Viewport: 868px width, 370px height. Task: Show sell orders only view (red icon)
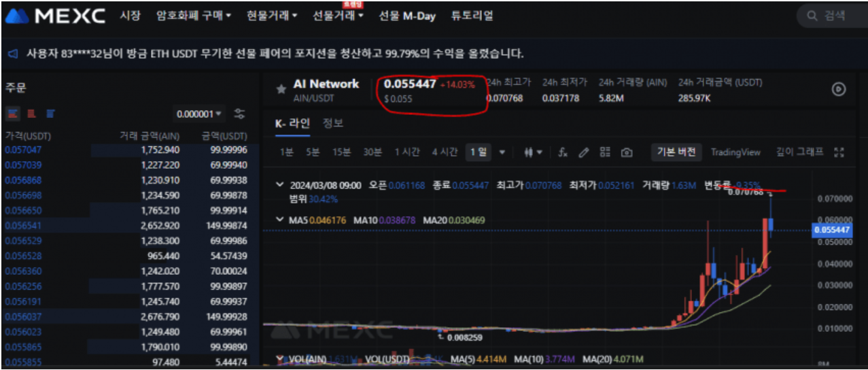click(32, 114)
